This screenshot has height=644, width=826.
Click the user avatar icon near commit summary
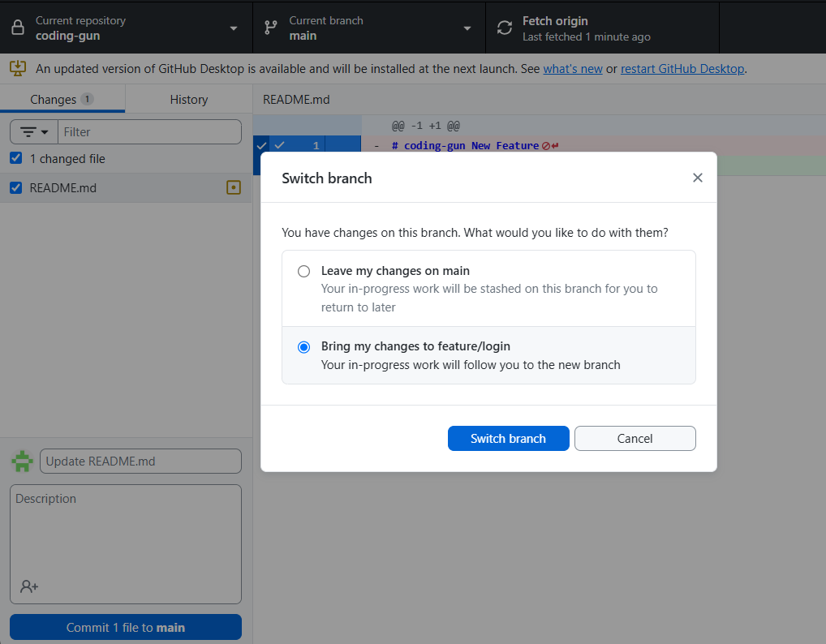[x=22, y=462]
